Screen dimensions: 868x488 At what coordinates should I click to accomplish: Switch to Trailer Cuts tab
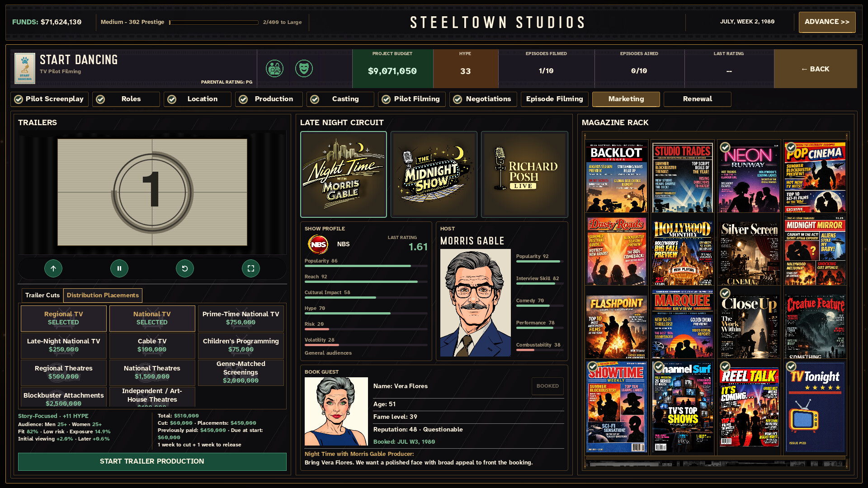point(42,295)
